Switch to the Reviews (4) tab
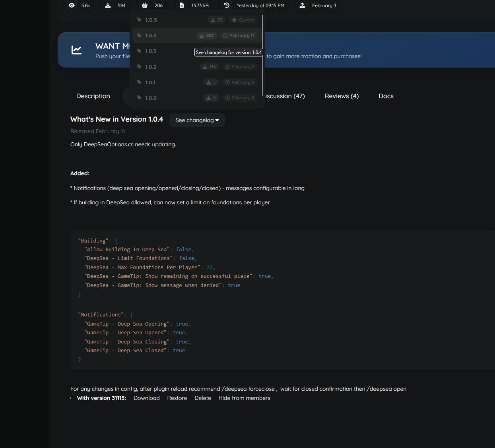 coord(342,96)
